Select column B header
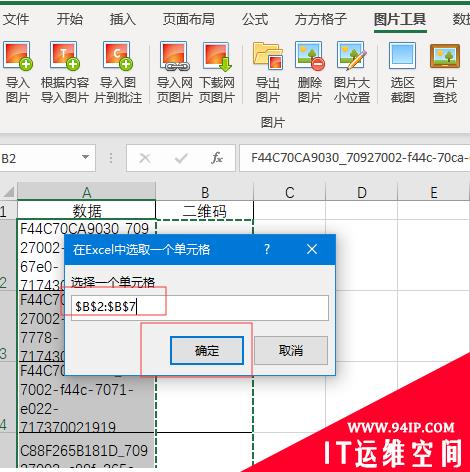 205,192
